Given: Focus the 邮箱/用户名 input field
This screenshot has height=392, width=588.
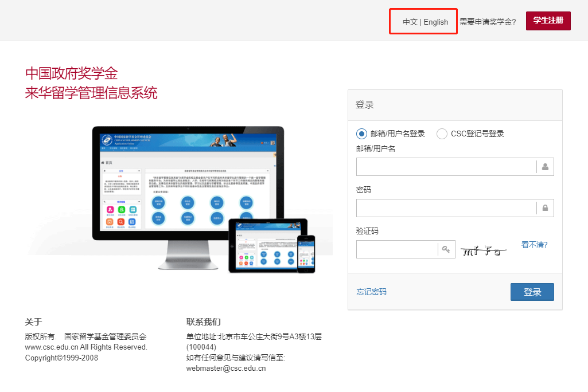Looking at the screenshot, I should pyautogui.click(x=446, y=167).
